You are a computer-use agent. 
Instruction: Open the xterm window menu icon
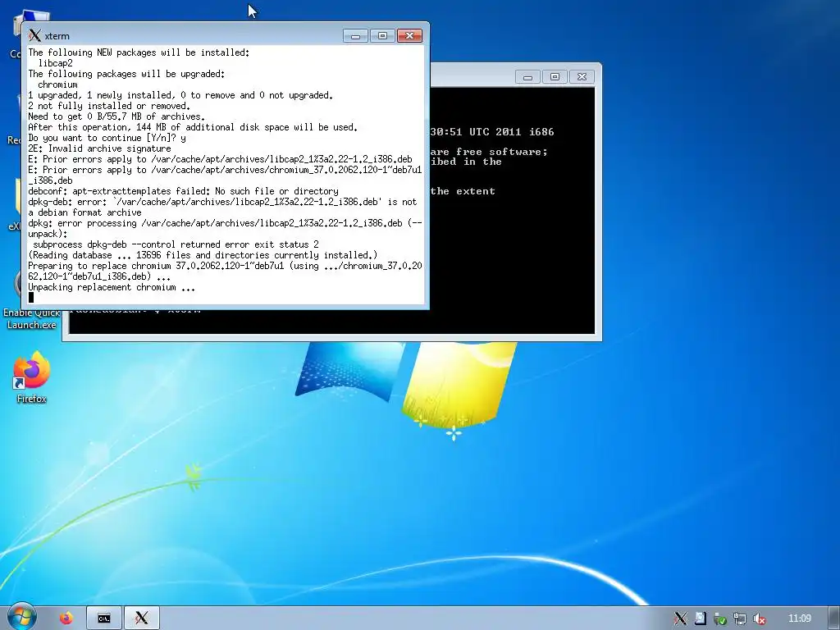(34, 35)
